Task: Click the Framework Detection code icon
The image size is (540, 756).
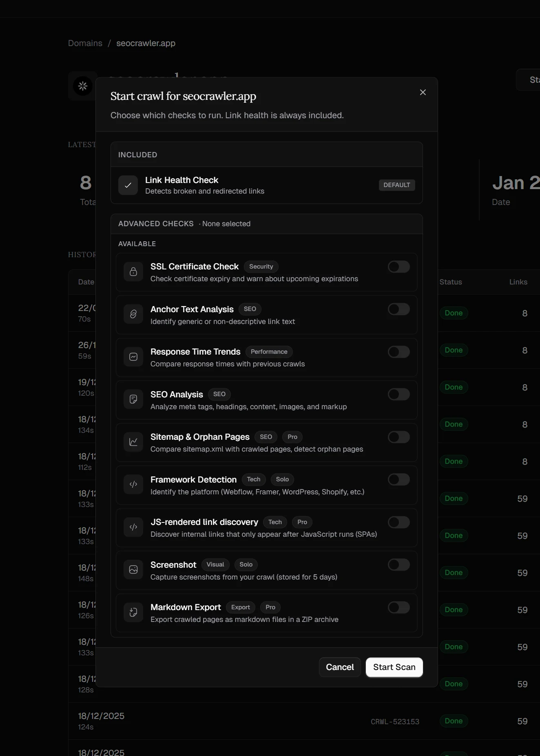Action: [x=133, y=485]
